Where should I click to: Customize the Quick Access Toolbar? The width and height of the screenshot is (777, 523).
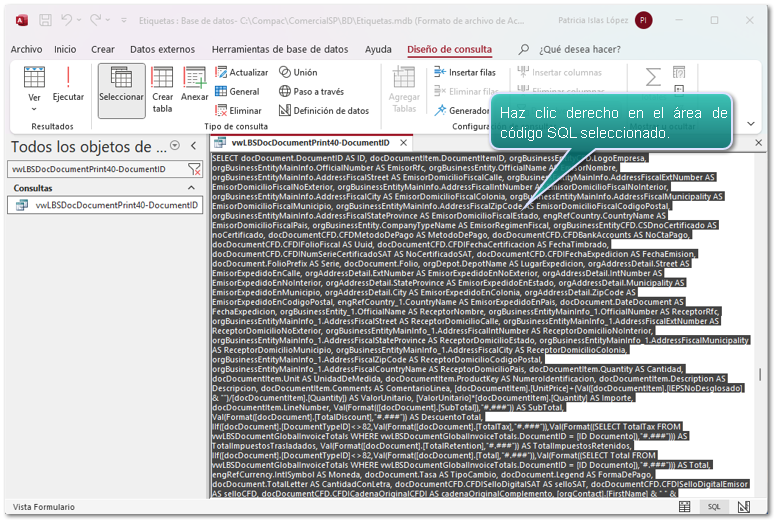[124, 20]
